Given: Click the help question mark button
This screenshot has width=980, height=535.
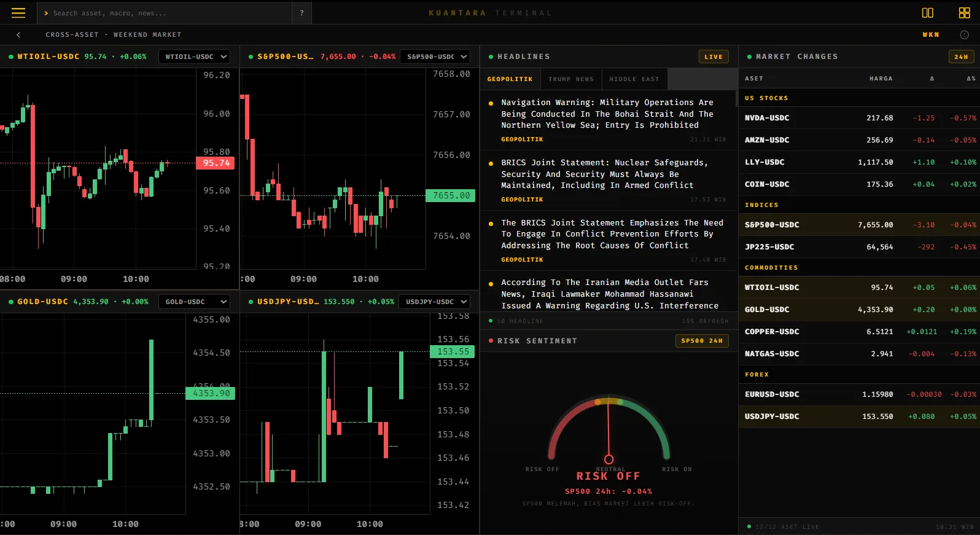Looking at the screenshot, I should click(301, 13).
